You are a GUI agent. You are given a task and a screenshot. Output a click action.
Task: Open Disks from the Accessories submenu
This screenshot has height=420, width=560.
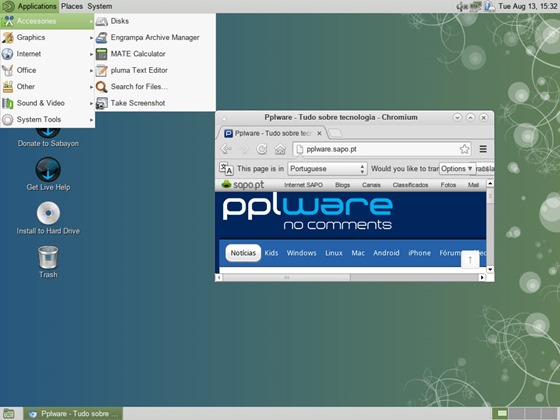coord(155,21)
